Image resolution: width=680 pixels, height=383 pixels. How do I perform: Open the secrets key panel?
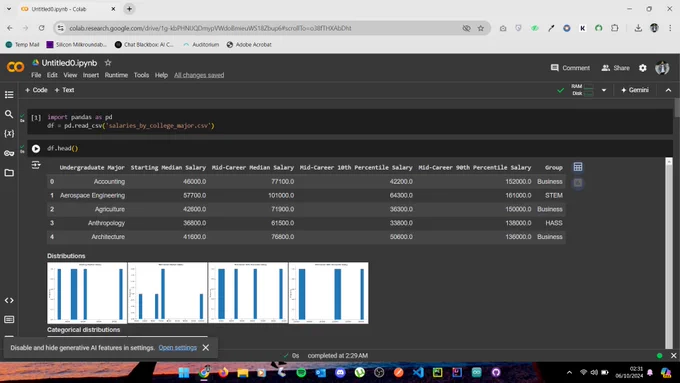tap(9, 153)
